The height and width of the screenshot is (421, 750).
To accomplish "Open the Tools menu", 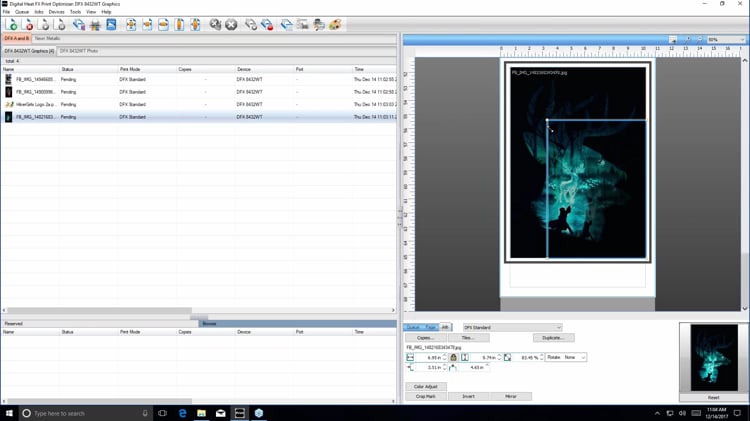I will pyautogui.click(x=76, y=11).
